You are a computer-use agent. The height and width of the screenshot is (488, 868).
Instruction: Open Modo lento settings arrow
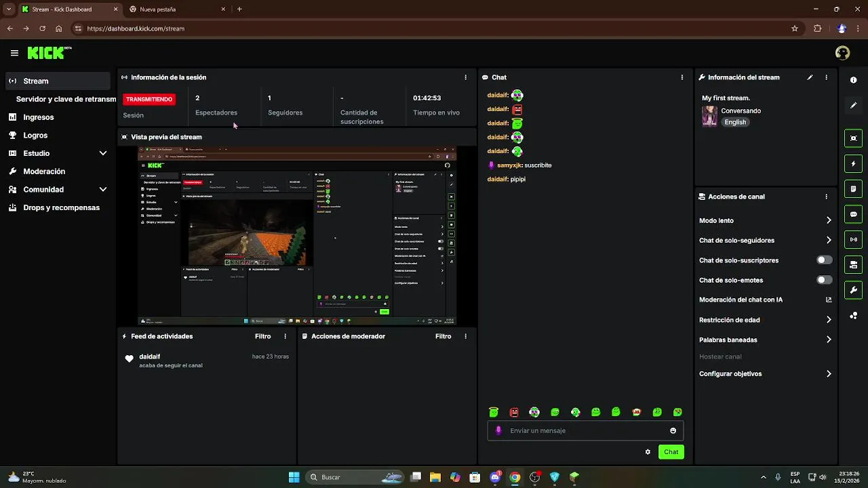click(828, 220)
